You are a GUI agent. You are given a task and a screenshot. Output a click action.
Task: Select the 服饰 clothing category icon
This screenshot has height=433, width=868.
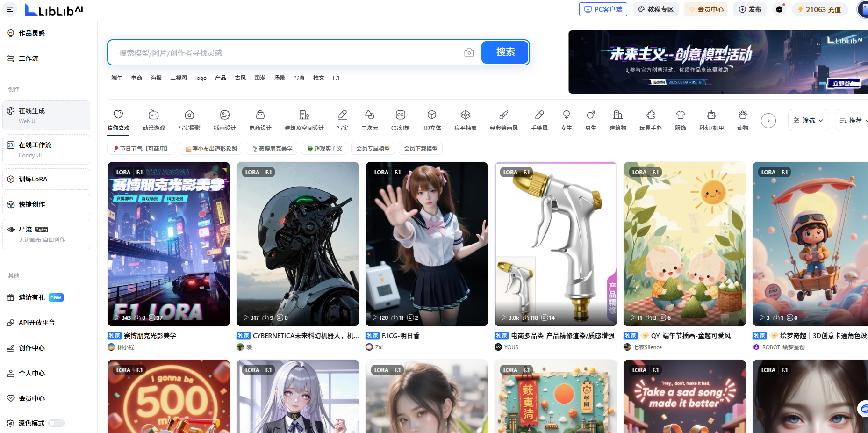click(681, 115)
